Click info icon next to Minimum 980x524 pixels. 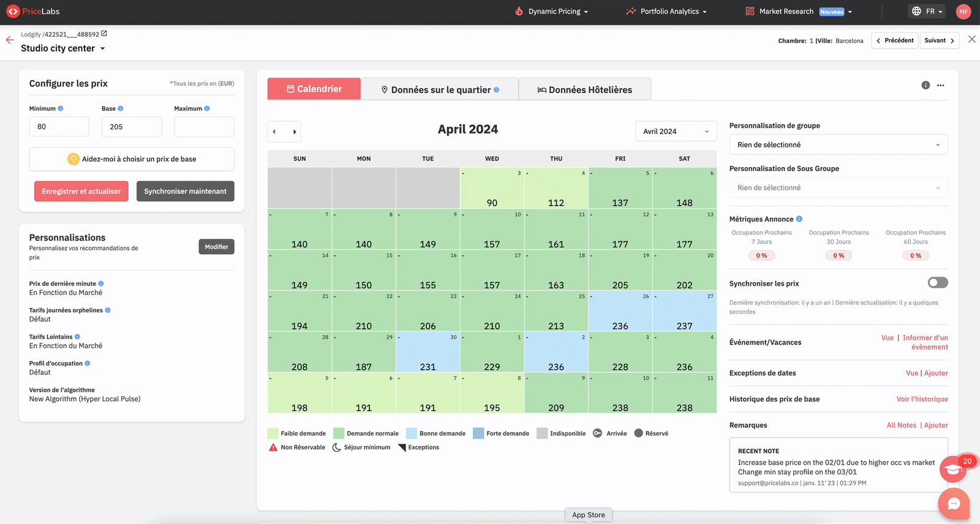61,108
